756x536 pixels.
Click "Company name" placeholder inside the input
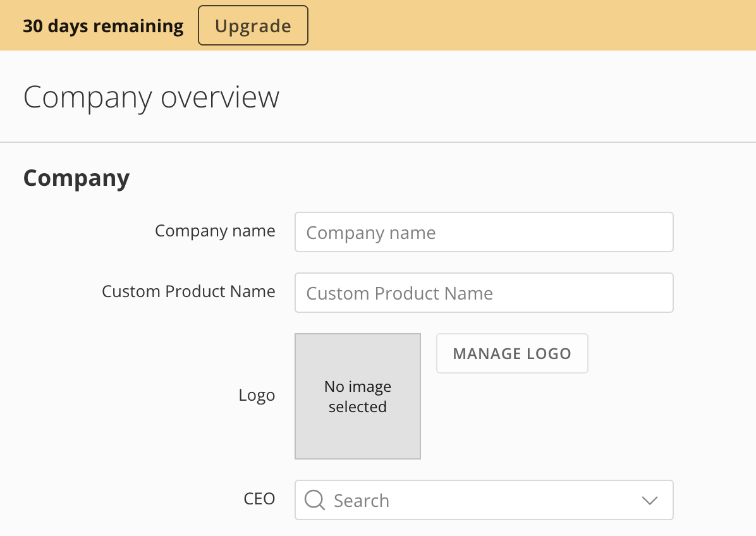coord(371,233)
